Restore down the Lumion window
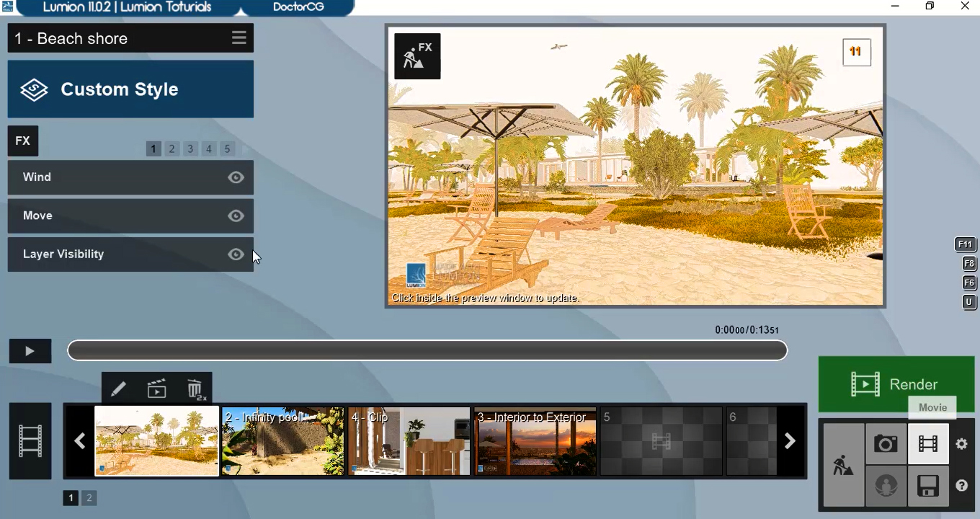 (930, 6)
